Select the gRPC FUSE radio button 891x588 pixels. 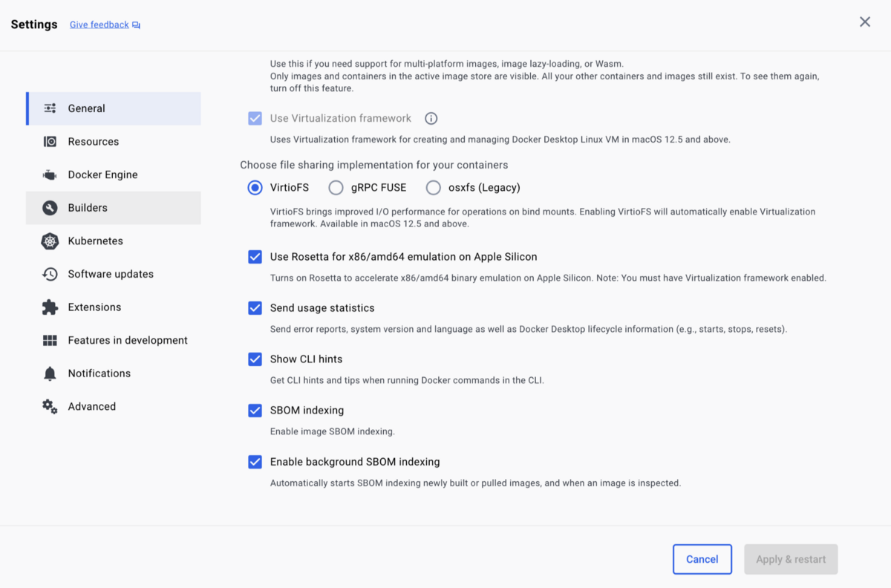pyautogui.click(x=336, y=188)
